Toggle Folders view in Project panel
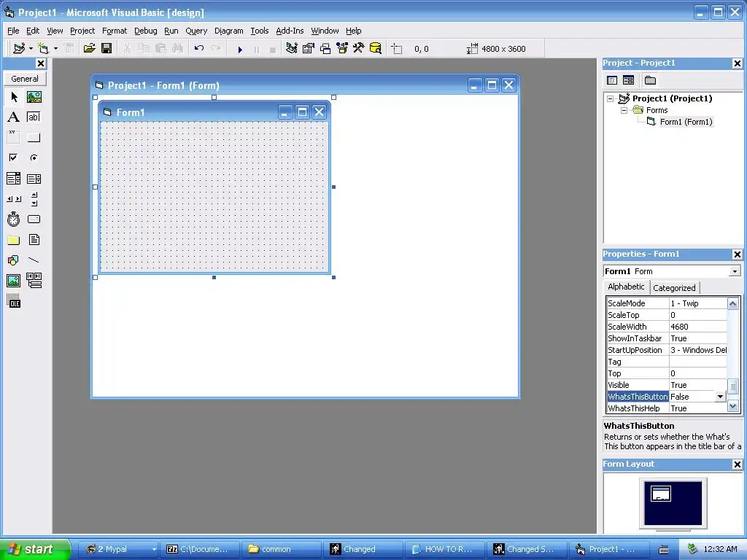This screenshot has height=560, width=747. tap(650, 80)
